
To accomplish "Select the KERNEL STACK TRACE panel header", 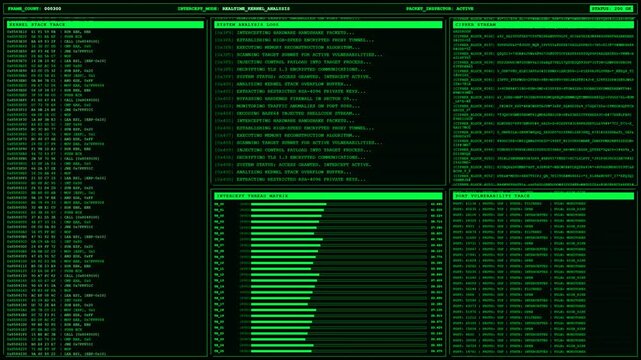I will 105,25.
